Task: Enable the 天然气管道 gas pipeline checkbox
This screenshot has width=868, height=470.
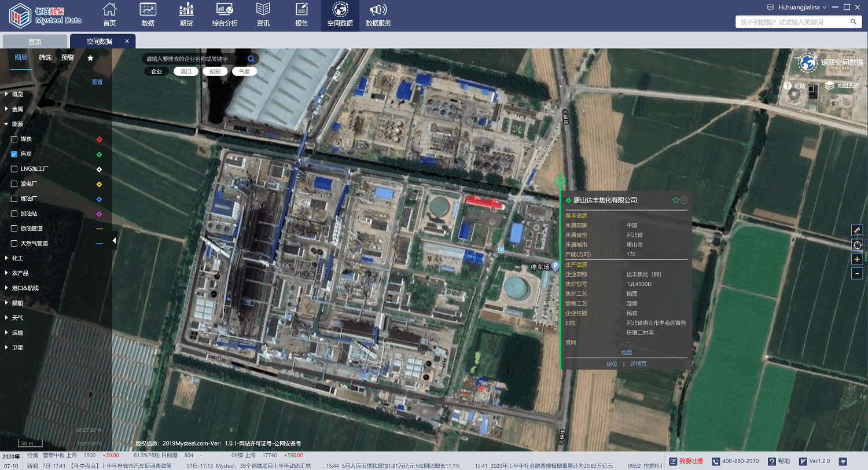Action: pos(14,243)
